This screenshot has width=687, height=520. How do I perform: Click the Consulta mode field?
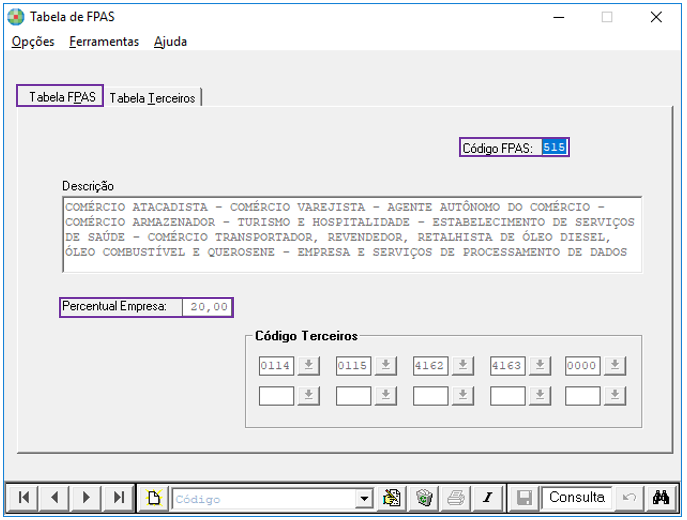click(577, 498)
